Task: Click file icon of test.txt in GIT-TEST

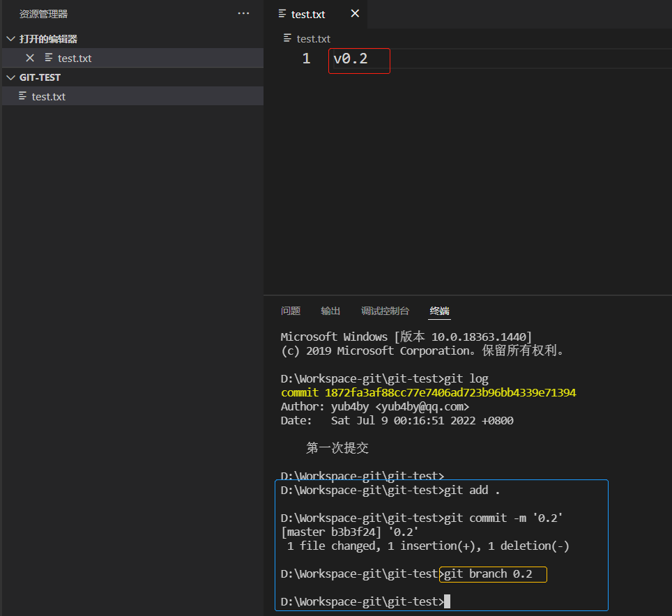Action: click(x=23, y=96)
